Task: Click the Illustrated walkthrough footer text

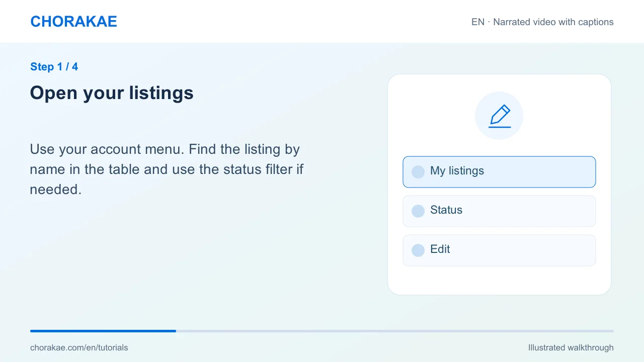Action: coord(571,347)
